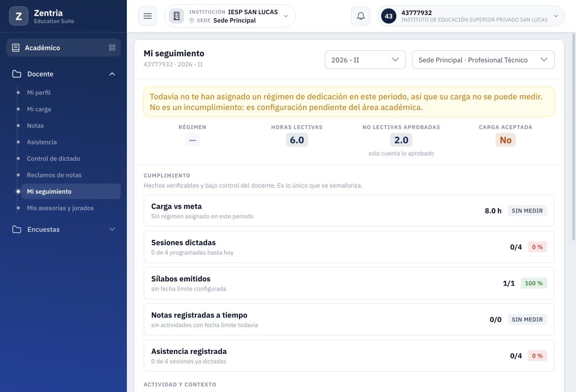
Task: Click the No lectivas aprobadas value 2.0
Action: click(x=401, y=140)
